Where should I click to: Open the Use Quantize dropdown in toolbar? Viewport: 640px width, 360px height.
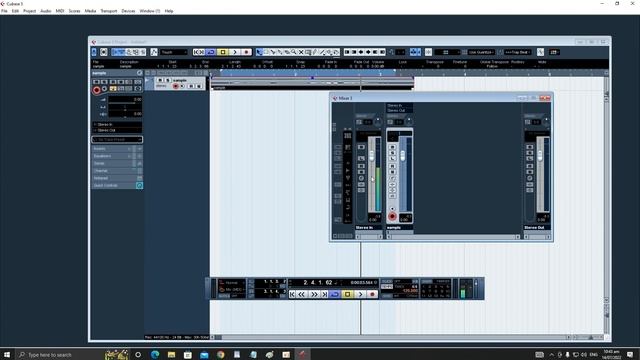click(x=482, y=52)
